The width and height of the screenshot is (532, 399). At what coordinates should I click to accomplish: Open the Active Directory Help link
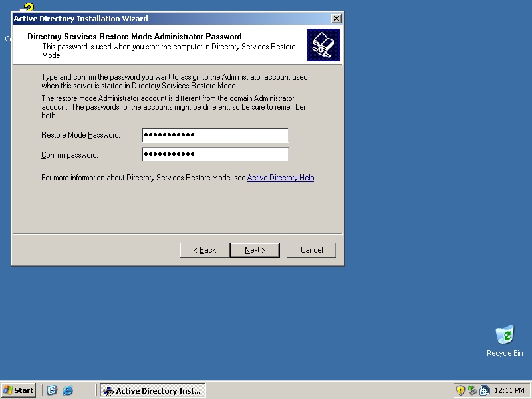(281, 178)
